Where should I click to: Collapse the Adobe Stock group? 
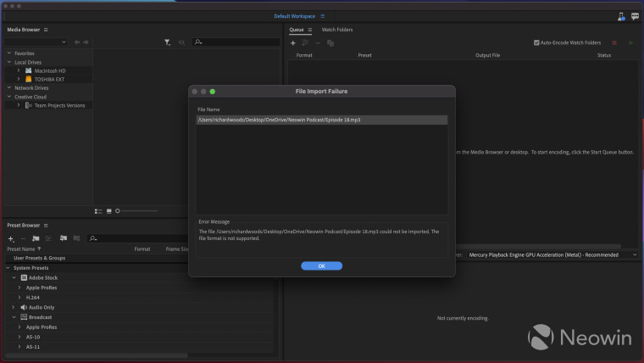pyautogui.click(x=14, y=277)
